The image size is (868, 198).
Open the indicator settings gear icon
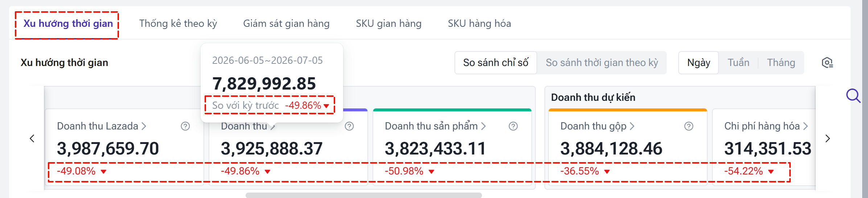[x=827, y=63]
